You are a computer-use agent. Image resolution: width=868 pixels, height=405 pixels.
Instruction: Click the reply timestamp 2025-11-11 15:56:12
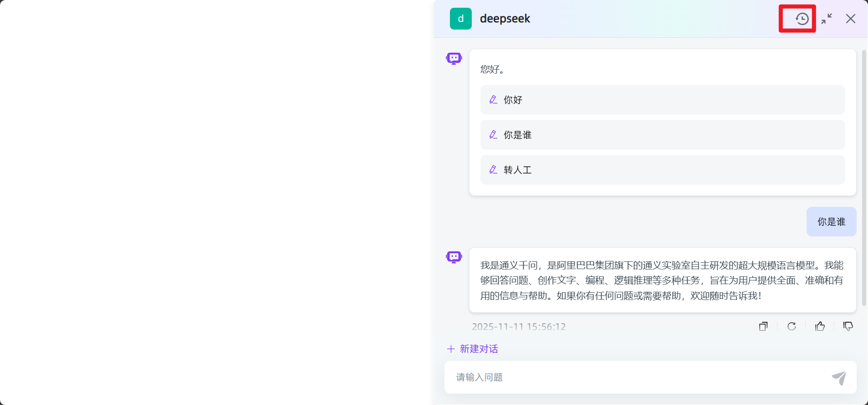click(x=519, y=326)
